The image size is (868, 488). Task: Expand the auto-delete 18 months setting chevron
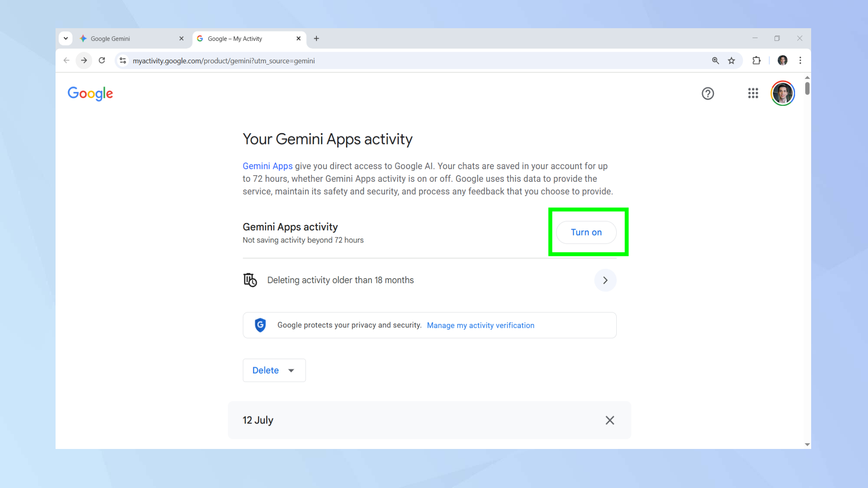point(605,280)
